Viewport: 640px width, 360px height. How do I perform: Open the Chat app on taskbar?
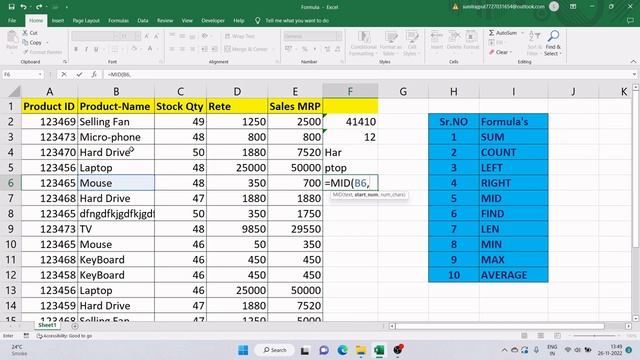point(324,350)
